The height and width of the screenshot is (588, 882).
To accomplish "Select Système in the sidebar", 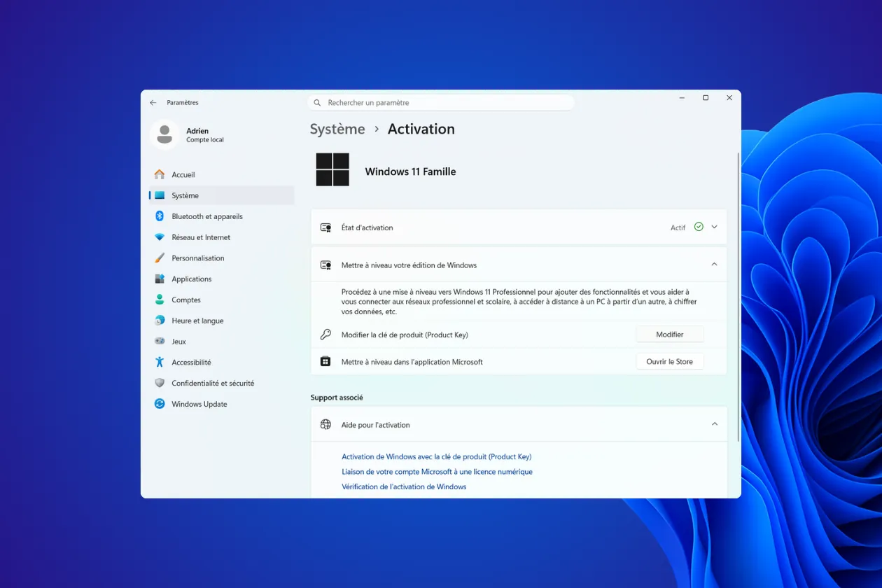I will pos(221,195).
